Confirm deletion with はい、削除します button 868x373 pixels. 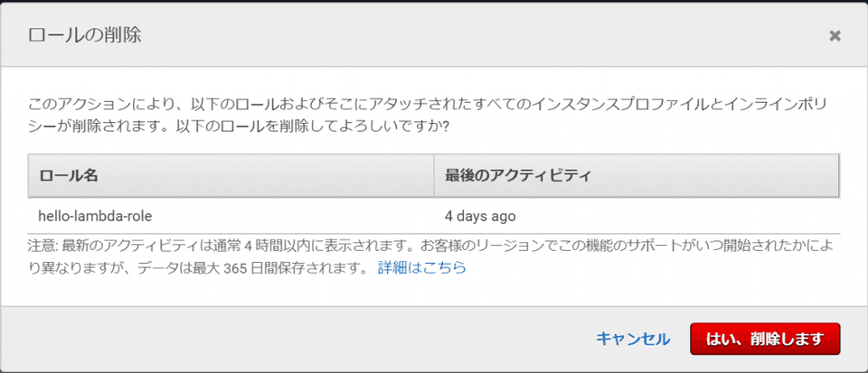pyautogui.click(x=765, y=339)
